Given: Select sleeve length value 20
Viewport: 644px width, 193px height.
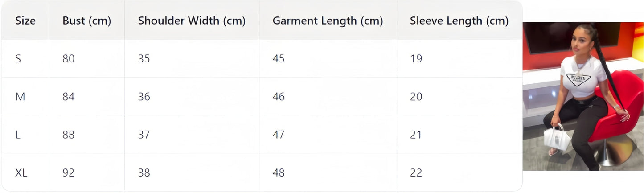Looking at the screenshot, I should (x=416, y=97).
